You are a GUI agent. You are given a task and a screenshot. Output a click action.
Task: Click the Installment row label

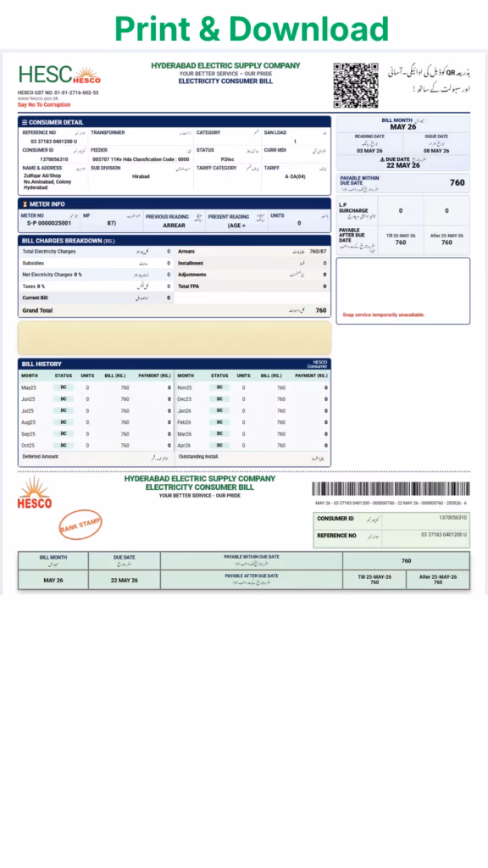point(191,264)
